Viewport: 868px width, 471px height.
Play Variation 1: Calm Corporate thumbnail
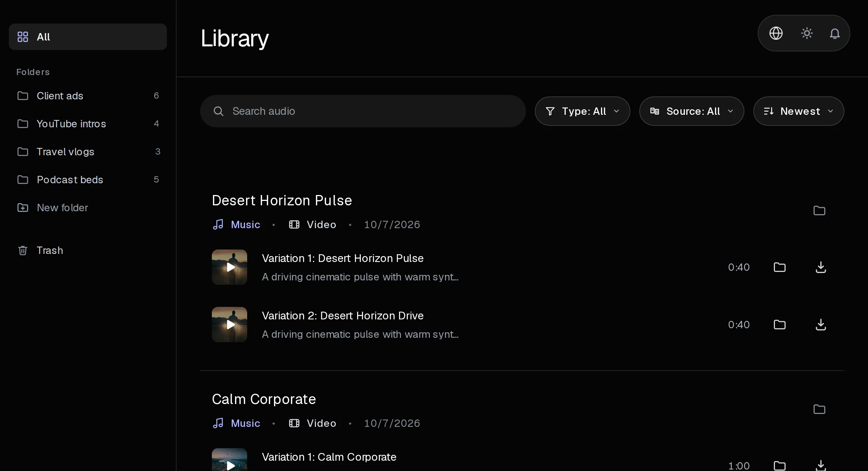[x=230, y=460]
